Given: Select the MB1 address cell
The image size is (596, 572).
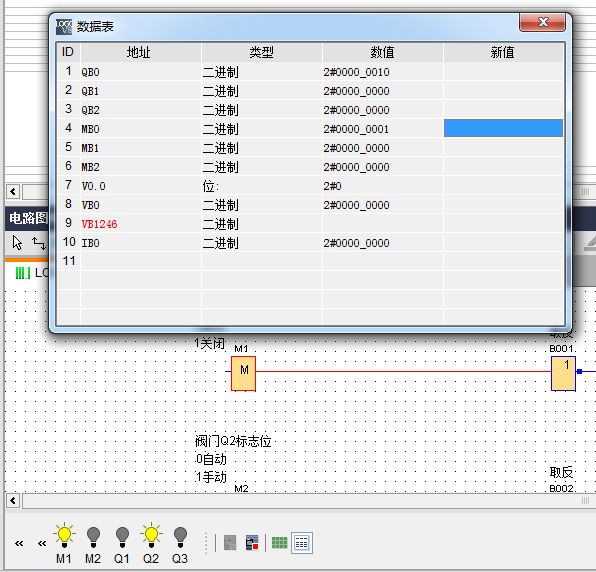Looking at the screenshot, I should (141, 147).
